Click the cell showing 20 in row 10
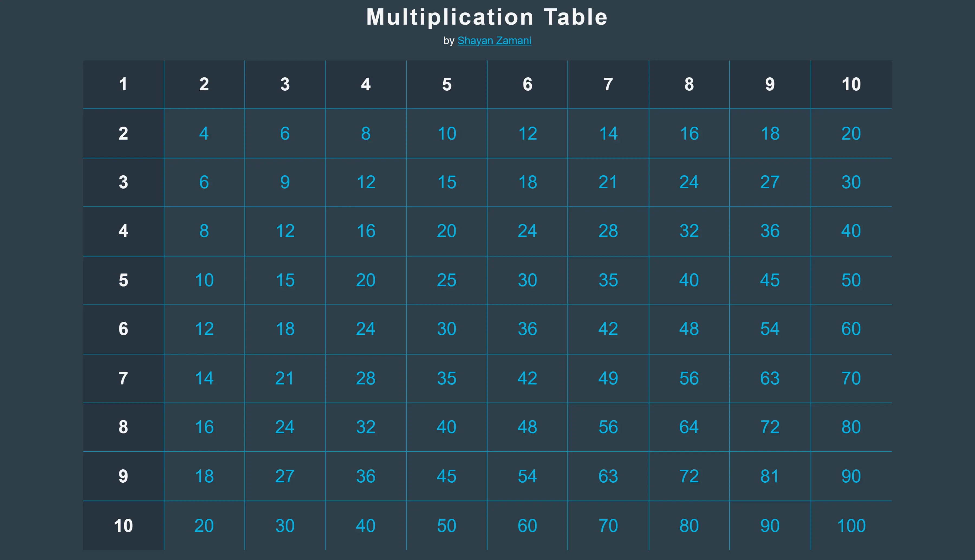The height and width of the screenshot is (560, 975). pos(204,525)
